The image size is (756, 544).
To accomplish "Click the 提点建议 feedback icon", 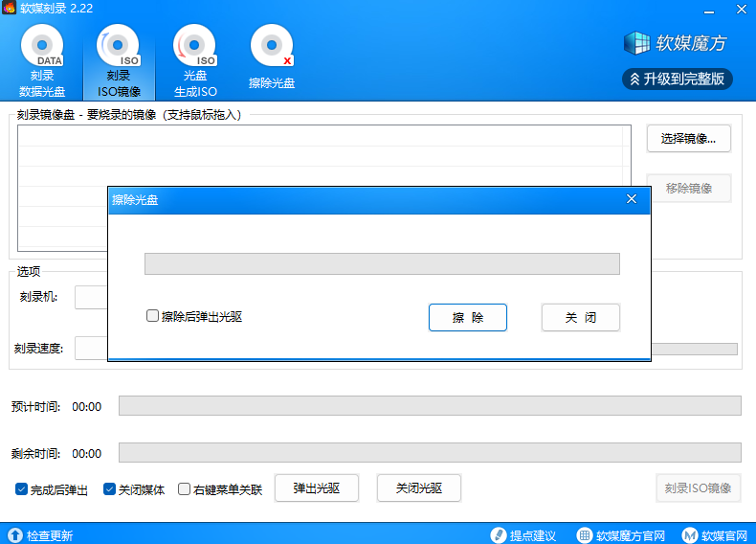I will 498,535.
